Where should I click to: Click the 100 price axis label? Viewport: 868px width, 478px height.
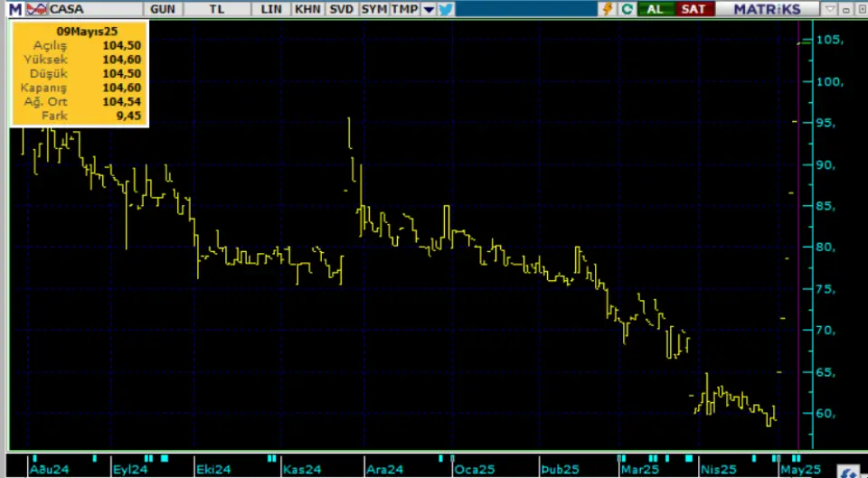tap(830, 82)
